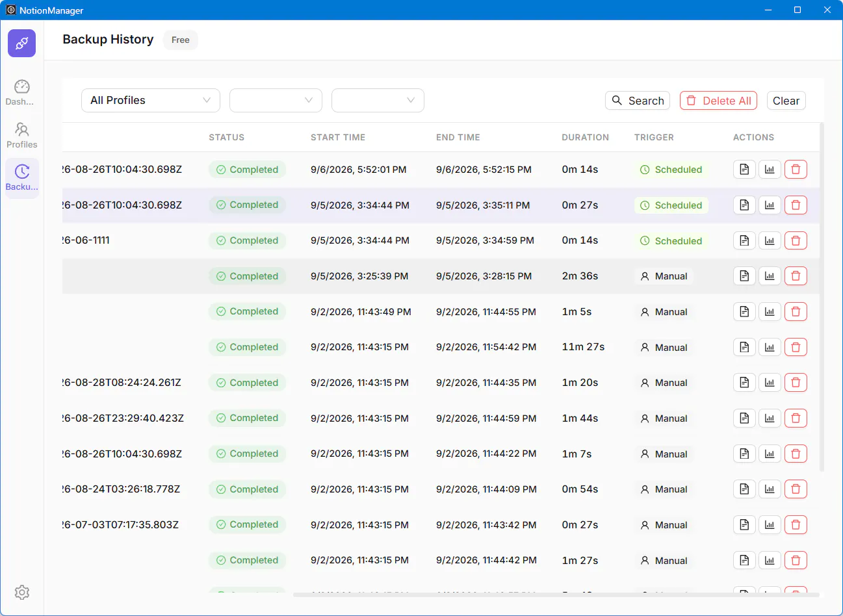View log for backup ending 9/6/2026 5:52:15 PM

(x=744, y=170)
